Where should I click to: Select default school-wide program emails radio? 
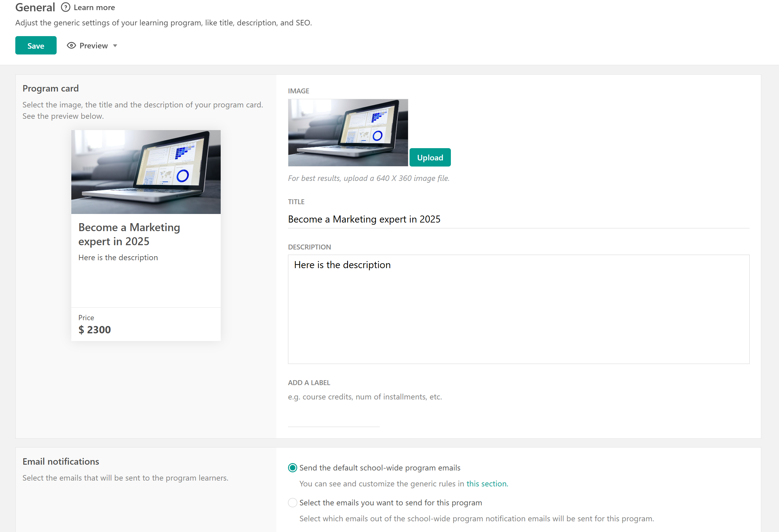tap(292, 468)
